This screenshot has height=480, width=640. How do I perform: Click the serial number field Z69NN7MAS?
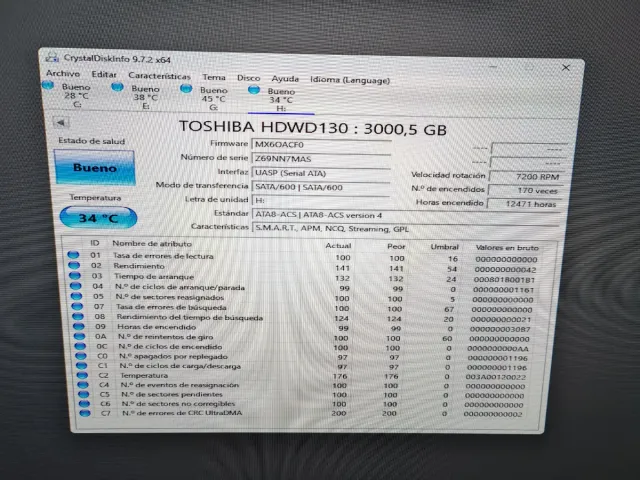tap(322, 159)
